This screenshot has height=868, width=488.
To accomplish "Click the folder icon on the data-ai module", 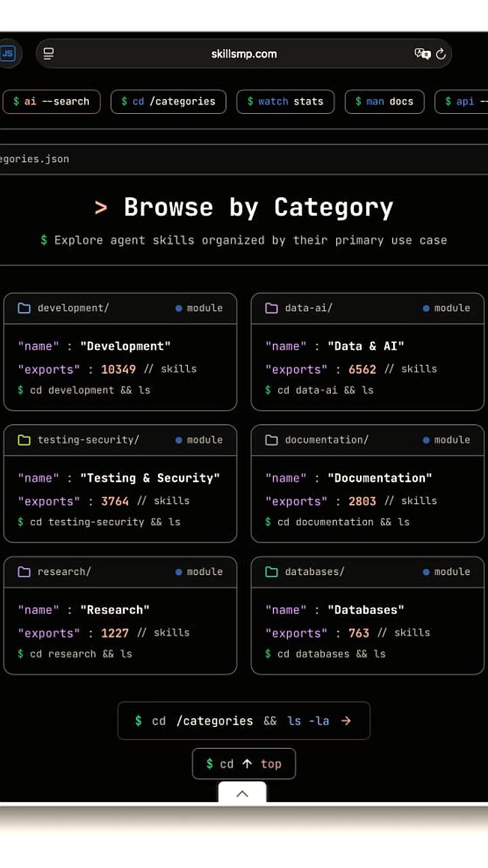I will coord(270,308).
